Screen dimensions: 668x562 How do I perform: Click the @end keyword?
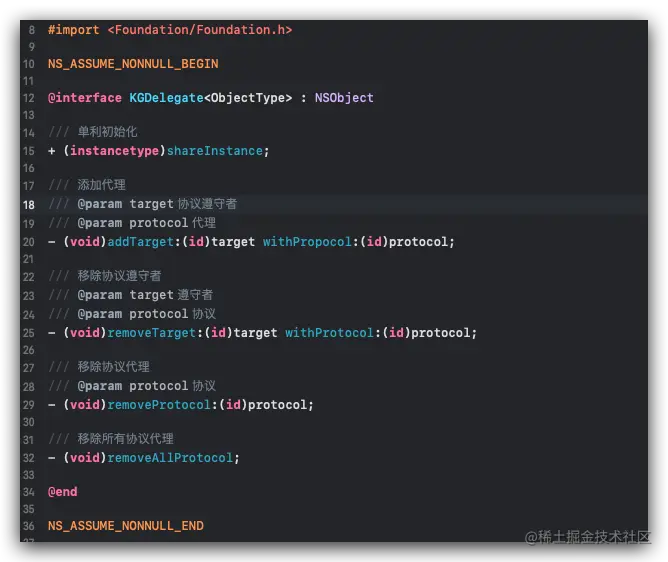tap(63, 492)
